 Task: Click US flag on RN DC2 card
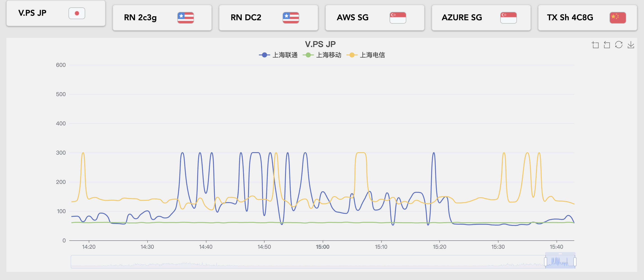tap(291, 18)
